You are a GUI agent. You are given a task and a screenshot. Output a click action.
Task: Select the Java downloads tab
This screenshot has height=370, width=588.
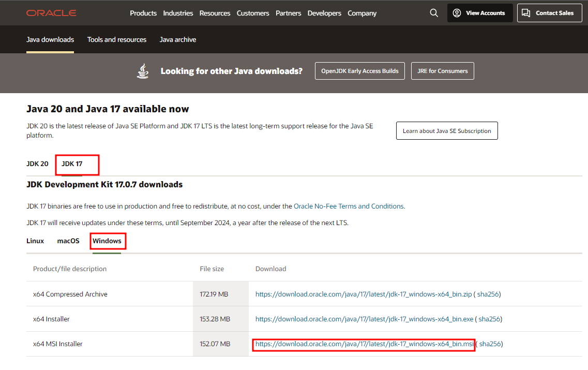point(50,39)
